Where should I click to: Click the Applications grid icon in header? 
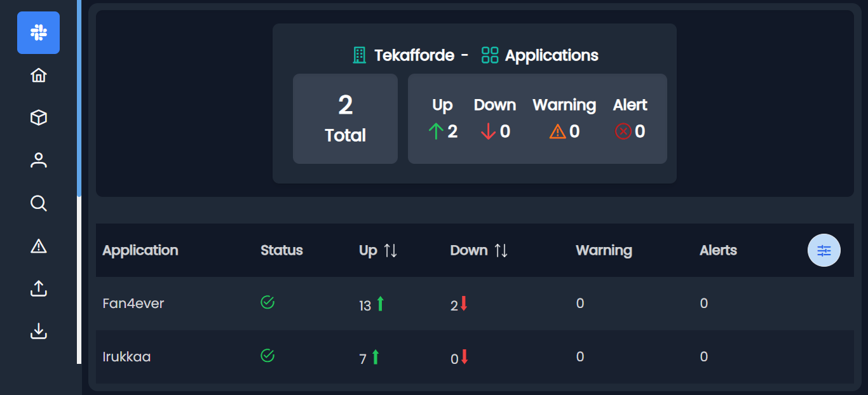click(490, 55)
